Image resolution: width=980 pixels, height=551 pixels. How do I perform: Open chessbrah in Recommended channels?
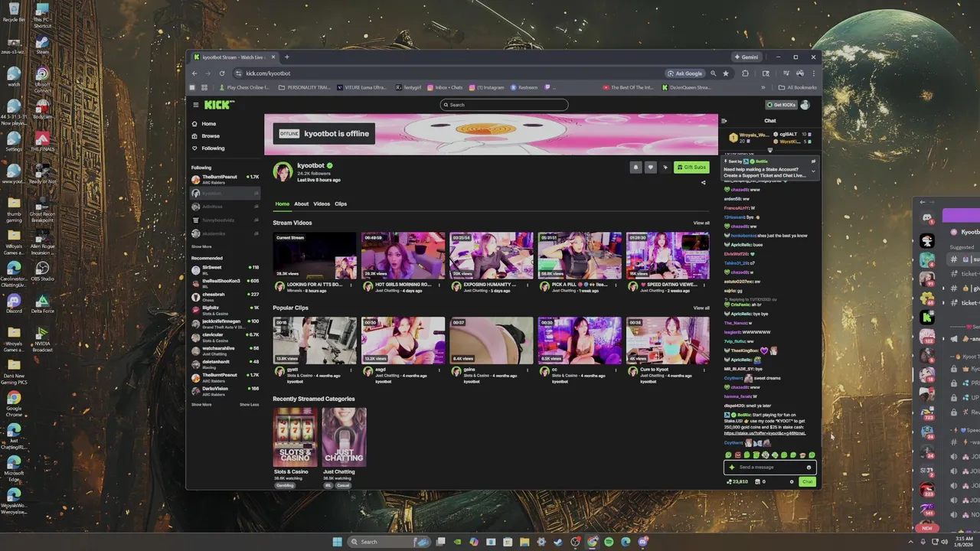point(225,295)
